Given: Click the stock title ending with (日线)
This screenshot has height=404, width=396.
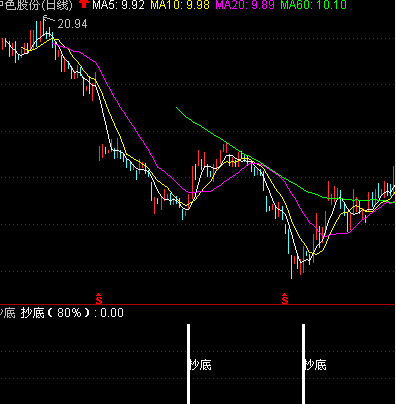Looking at the screenshot, I should [x=36, y=5].
